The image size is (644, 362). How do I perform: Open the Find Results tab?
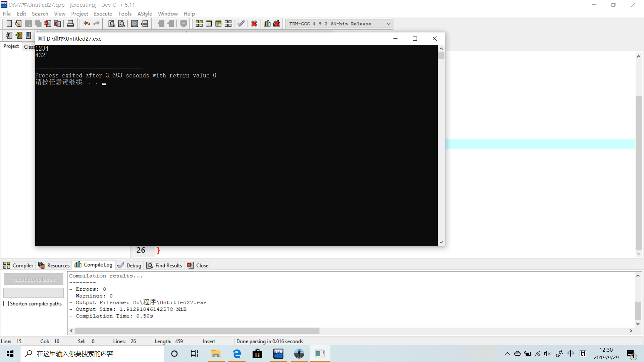164,265
